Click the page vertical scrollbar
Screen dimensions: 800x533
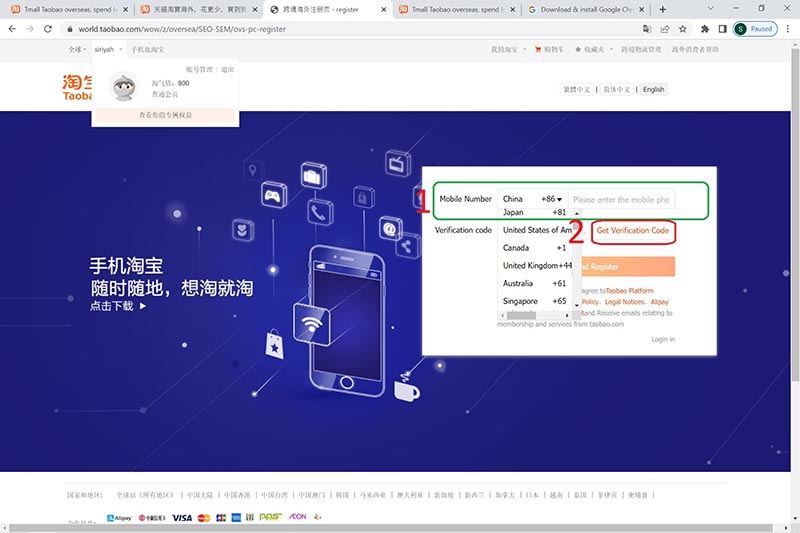(795, 214)
